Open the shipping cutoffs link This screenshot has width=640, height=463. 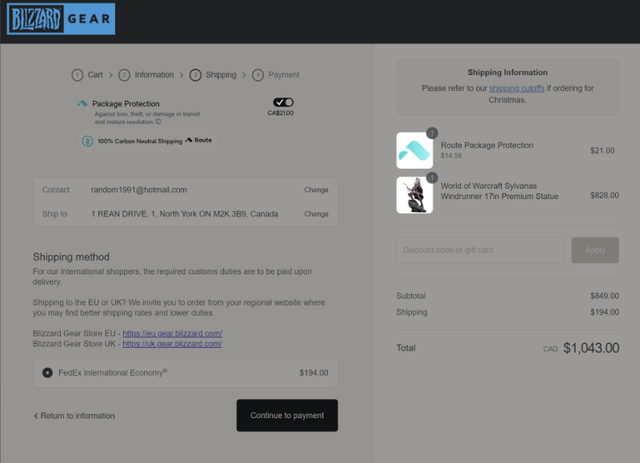[517, 88]
